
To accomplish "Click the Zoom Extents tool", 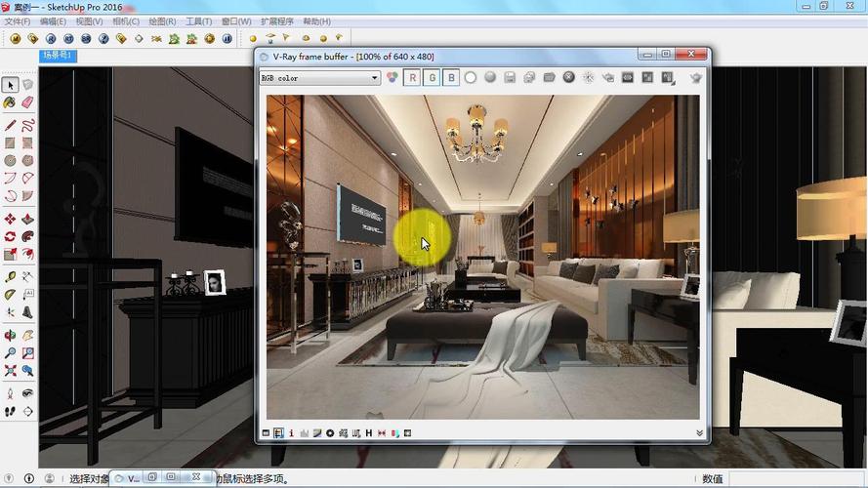I will tap(10, 371).
